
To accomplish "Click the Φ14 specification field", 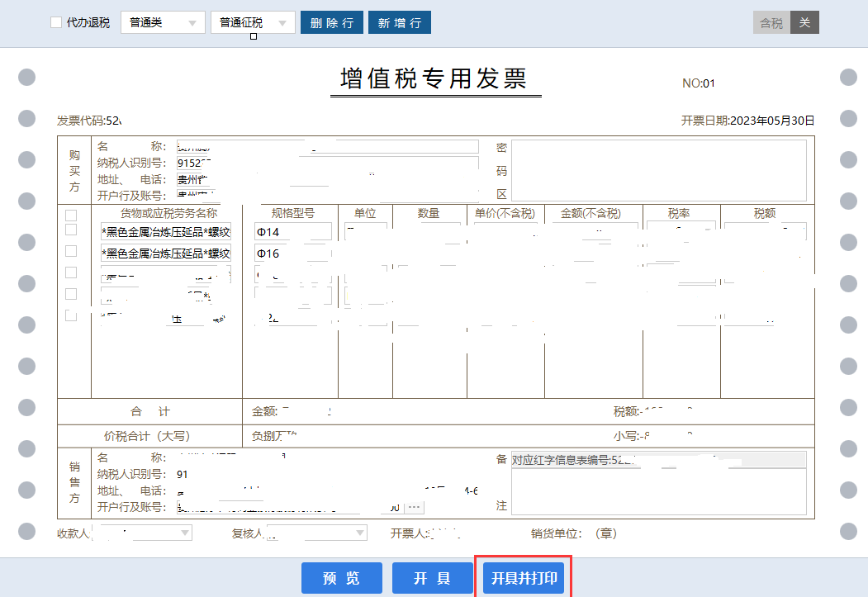I will point(292,232).
